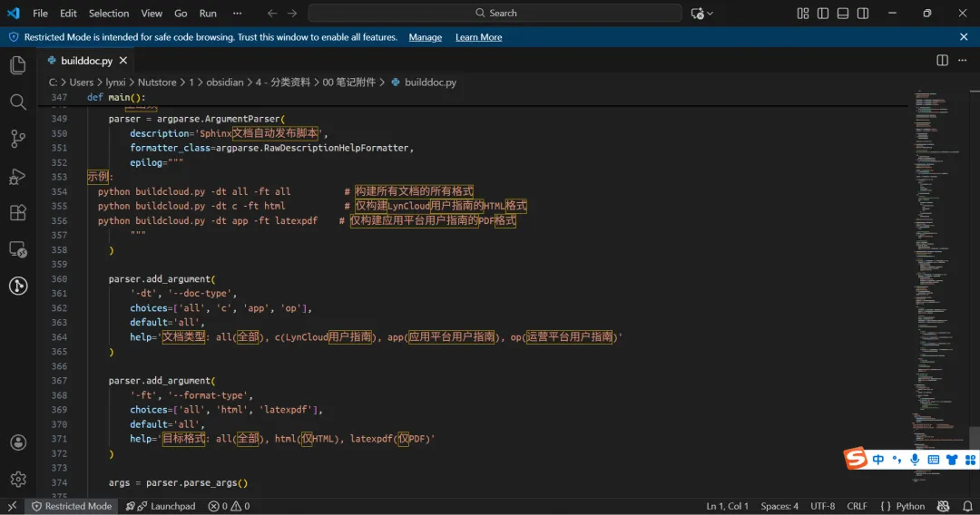This screenshot has width=980, height=515.
Task: Open the GitLens icon in activity bar
Action: pos(18,286)
